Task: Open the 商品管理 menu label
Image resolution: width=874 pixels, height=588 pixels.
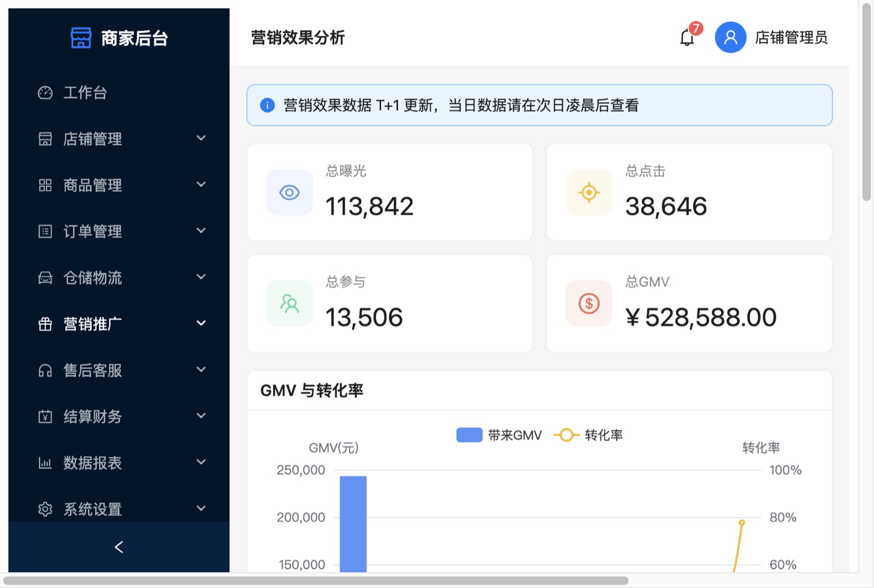Action: click(92, 186)
